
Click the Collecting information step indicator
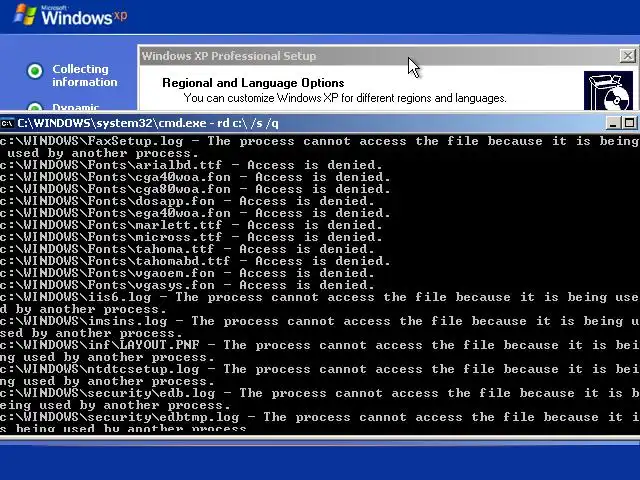(35, 71)
